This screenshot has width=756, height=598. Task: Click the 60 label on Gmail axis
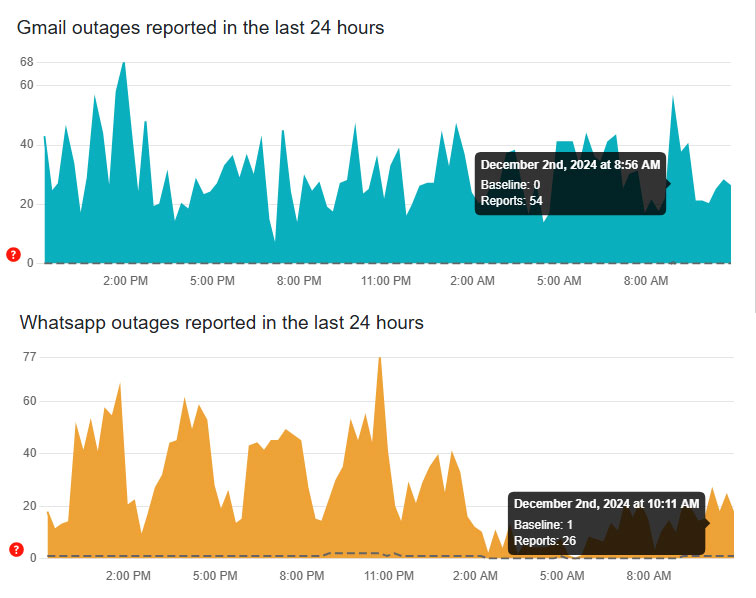click(x=27, y=85)
